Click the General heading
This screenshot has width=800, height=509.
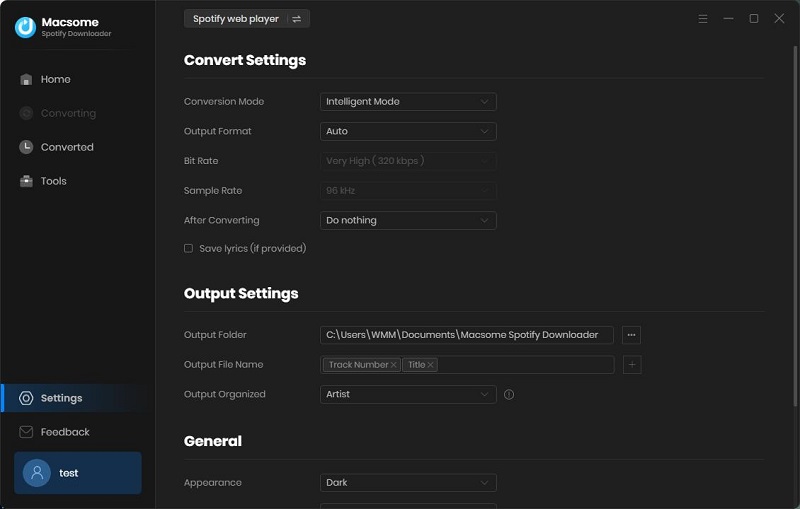tap(213, 441)
